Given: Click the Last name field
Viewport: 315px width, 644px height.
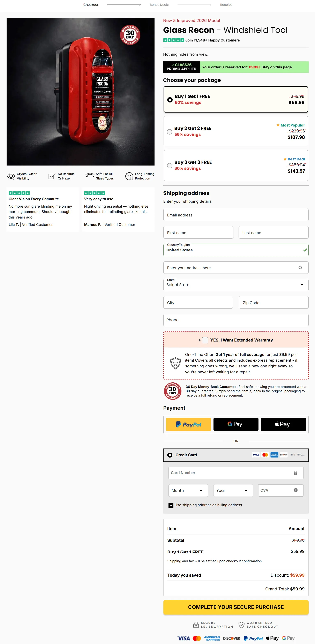Looking at the screenshot, I should 273,232.
